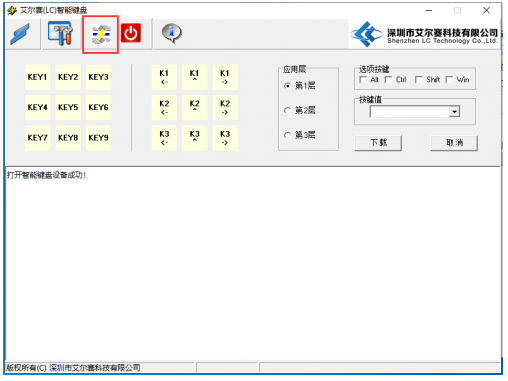This screenshot has height=381, width=508.
Task: Open the info speech bubble icon
Action: coord(172,33)
